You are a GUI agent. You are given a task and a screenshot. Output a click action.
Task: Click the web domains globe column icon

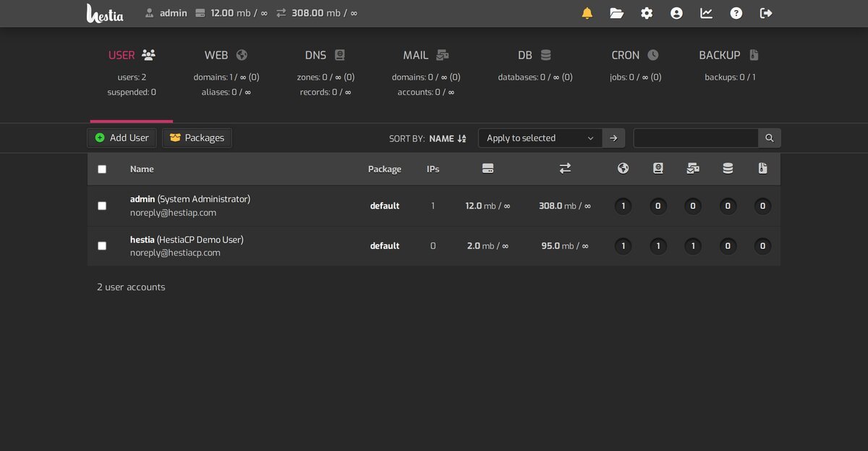pos(623,168)
